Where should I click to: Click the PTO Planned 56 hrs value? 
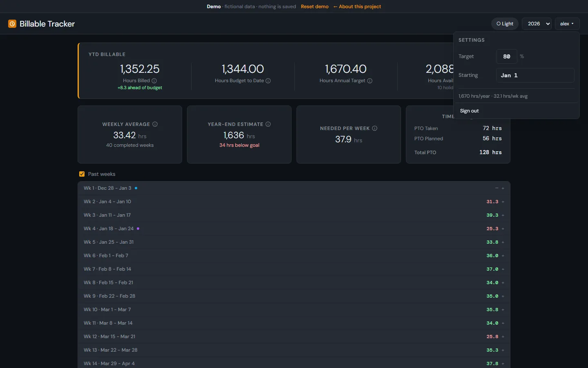[x=492, y=139]
